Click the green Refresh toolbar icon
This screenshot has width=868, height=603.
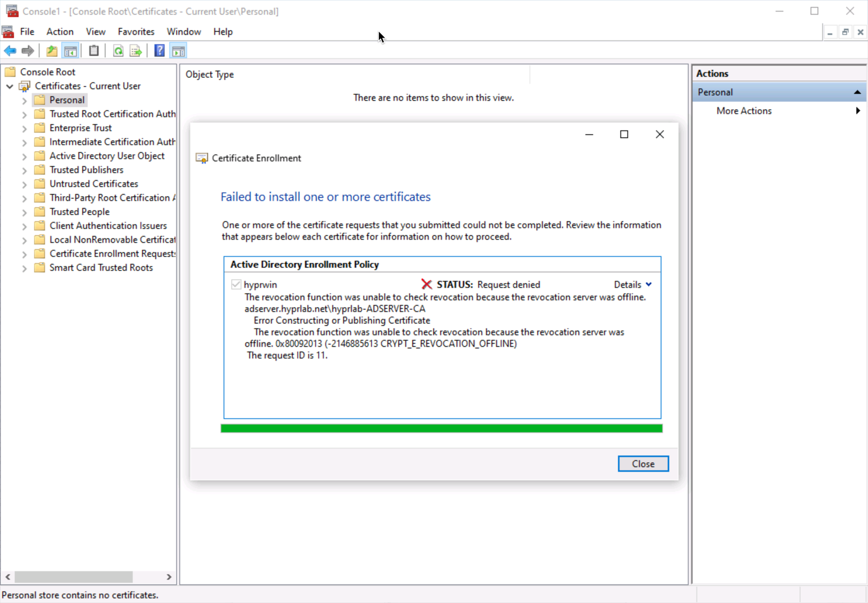pos(118,51)
